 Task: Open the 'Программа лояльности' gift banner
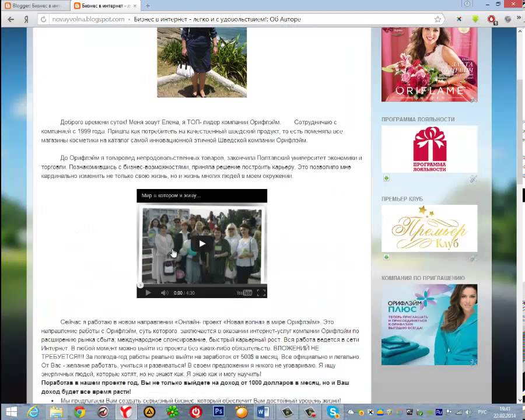429,149
